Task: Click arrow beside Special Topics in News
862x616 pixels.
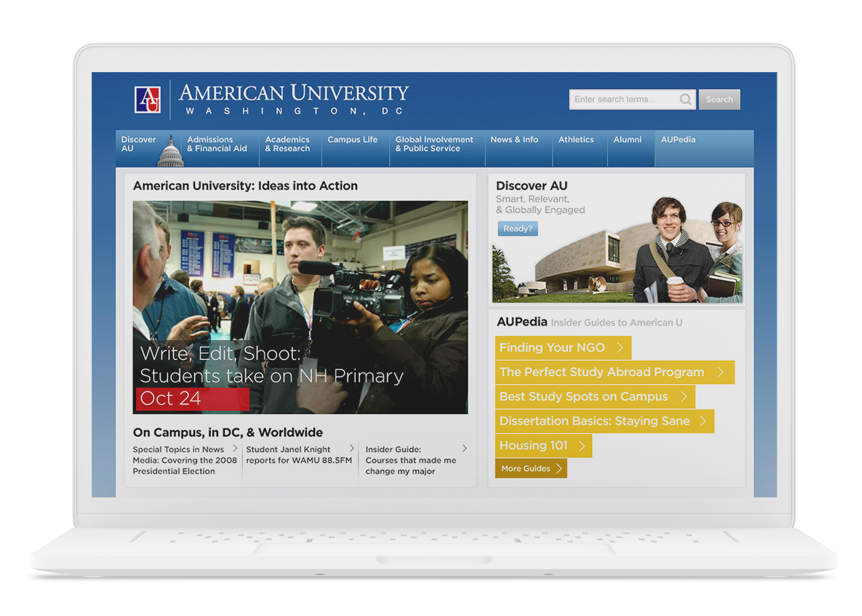Action: point(235,449)
